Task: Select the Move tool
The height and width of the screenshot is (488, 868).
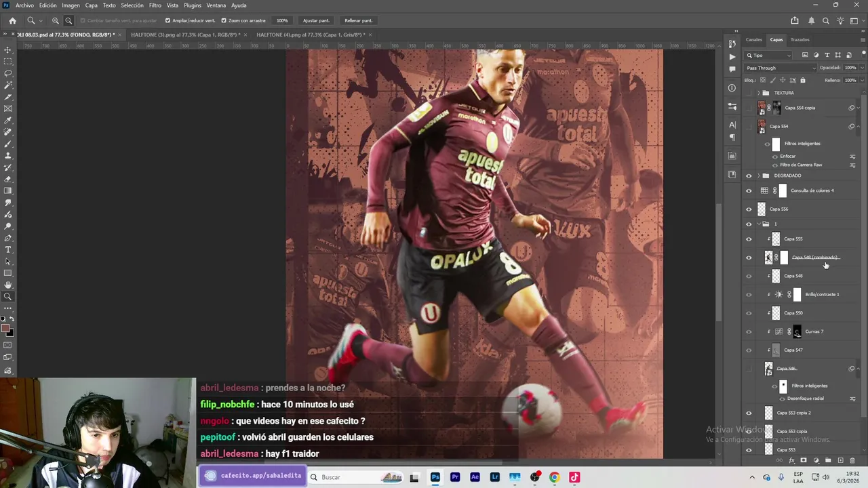Action: pyautogui.click(x=8, y=50)
